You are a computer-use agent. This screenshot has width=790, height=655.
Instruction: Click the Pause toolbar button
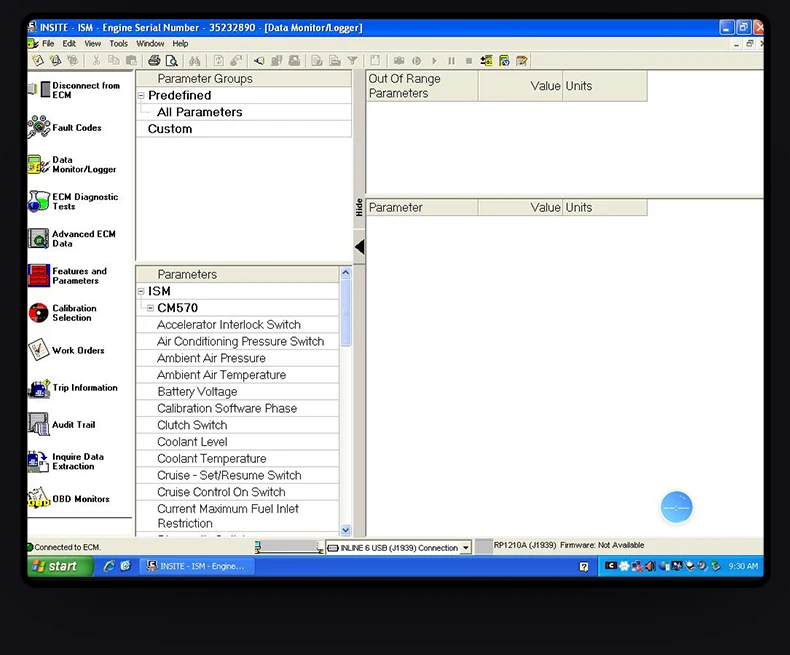[x=451, y=61]
